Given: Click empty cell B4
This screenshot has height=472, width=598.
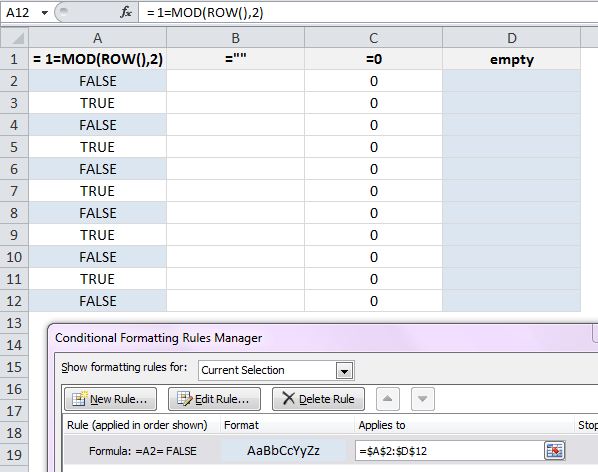Looking at the screenshot, I should [235, 125].
